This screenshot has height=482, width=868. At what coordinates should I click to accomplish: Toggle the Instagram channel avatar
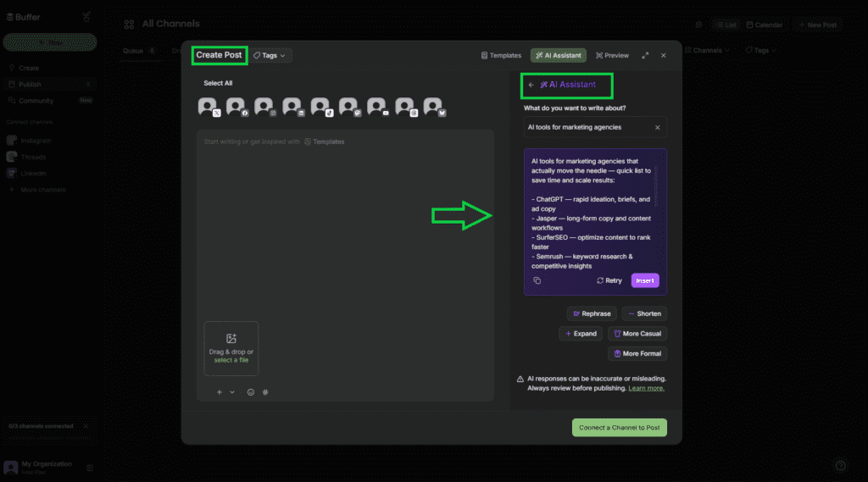(265, 106)
